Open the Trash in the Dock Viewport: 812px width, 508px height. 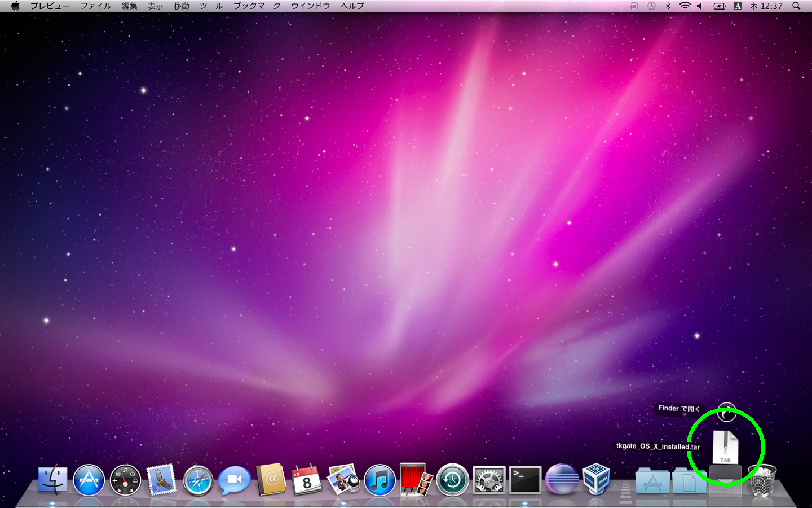click(762, 480)
